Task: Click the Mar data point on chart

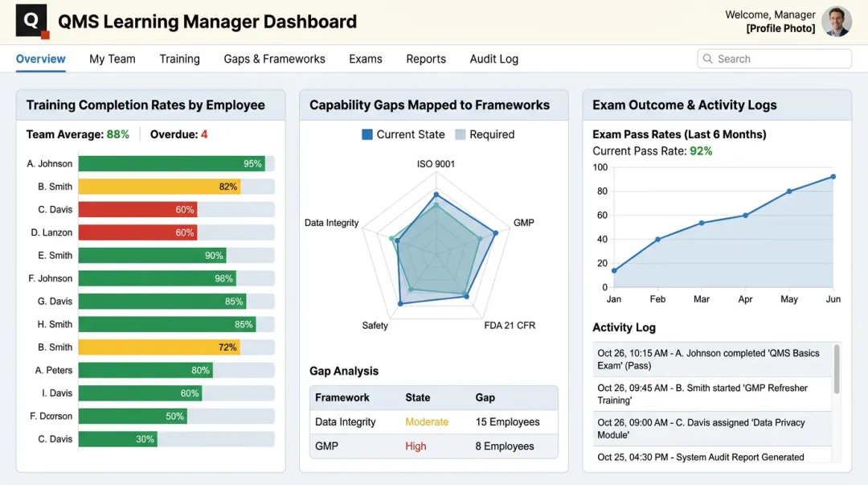Action: click(x=702, y=223)
